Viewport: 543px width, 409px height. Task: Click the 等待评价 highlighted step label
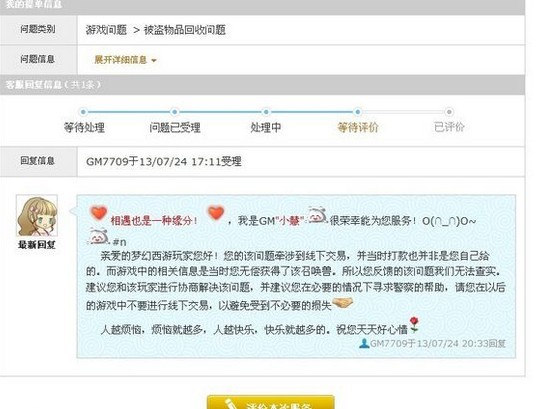coord(358,127)
